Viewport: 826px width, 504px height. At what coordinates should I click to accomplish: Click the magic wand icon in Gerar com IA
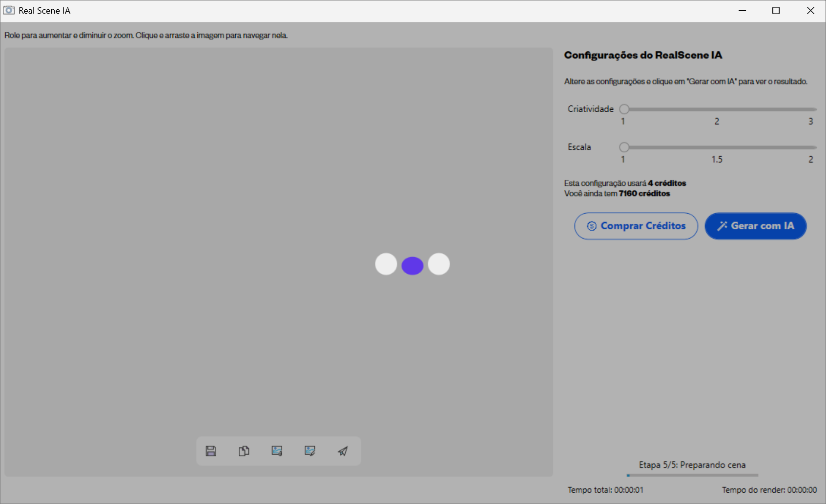722,226
